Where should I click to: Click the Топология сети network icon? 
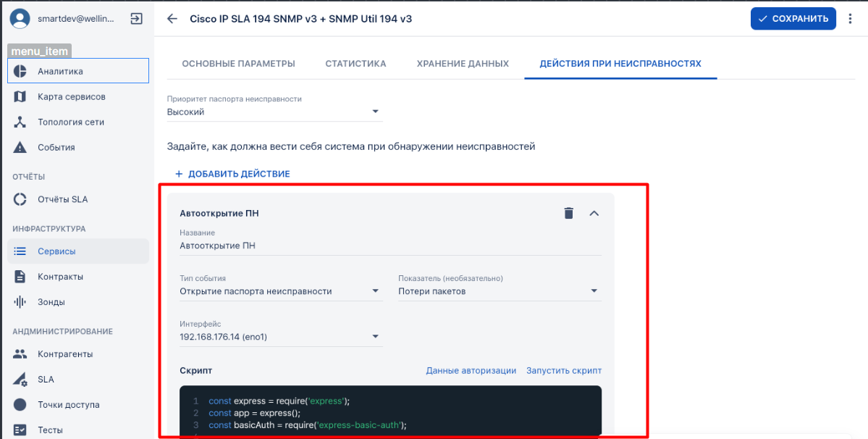(x=20, y=122)
